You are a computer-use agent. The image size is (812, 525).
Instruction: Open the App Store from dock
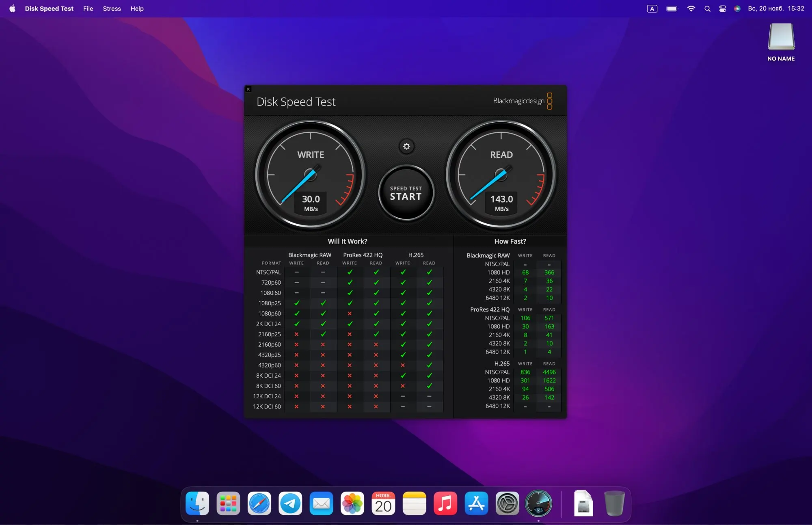[476, 503]
